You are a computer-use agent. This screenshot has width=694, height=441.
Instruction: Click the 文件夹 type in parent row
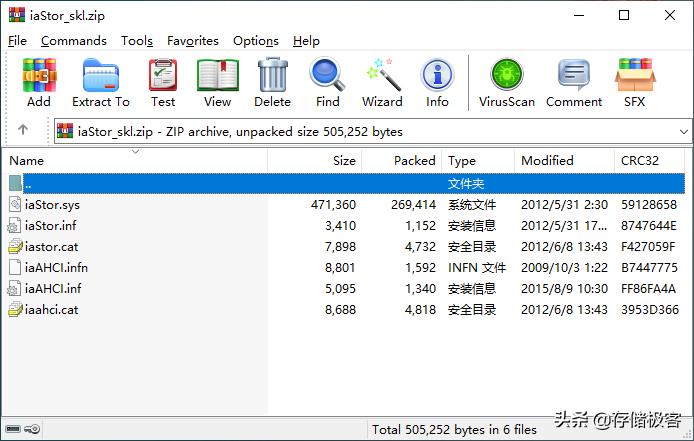coord(466,183)
